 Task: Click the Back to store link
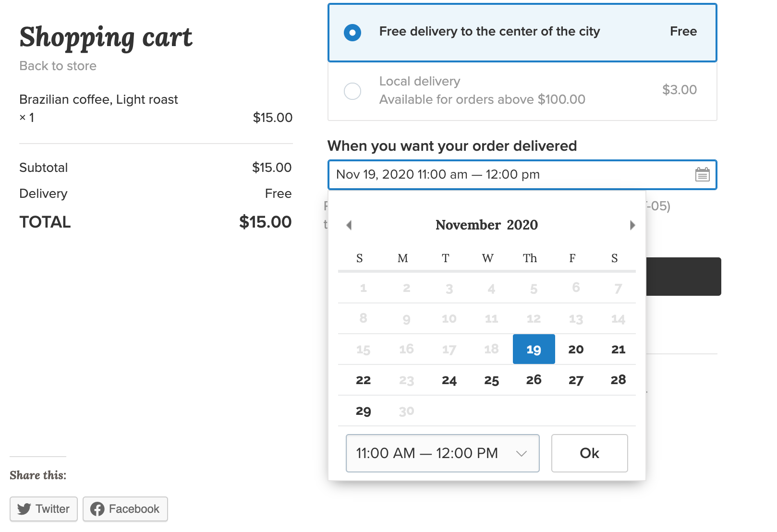pos(58,66)
